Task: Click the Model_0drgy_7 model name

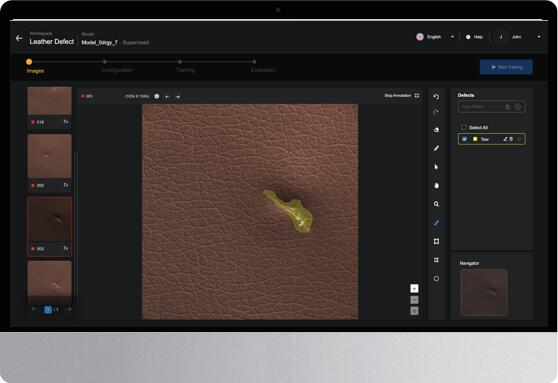Action: point(99,43)
